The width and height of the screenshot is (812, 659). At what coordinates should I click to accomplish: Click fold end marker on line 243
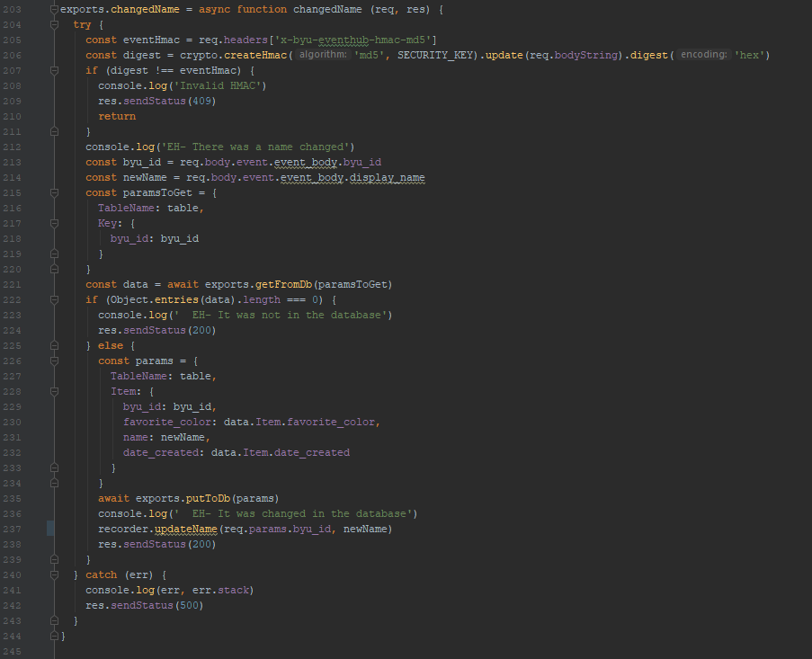tap(54, 620)
